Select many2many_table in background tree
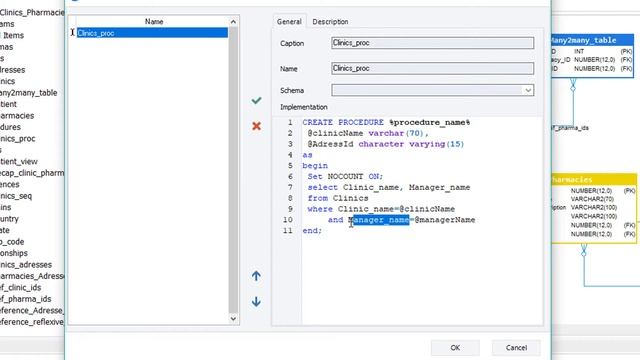Screen dimensions: 640x360 pyautogui.click(x=29, y=93)
